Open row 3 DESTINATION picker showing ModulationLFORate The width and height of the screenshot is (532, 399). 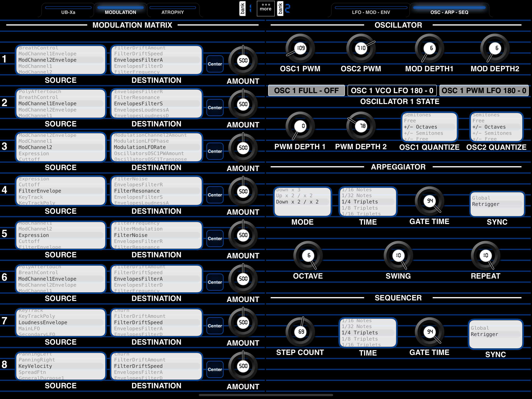point(157,147)
